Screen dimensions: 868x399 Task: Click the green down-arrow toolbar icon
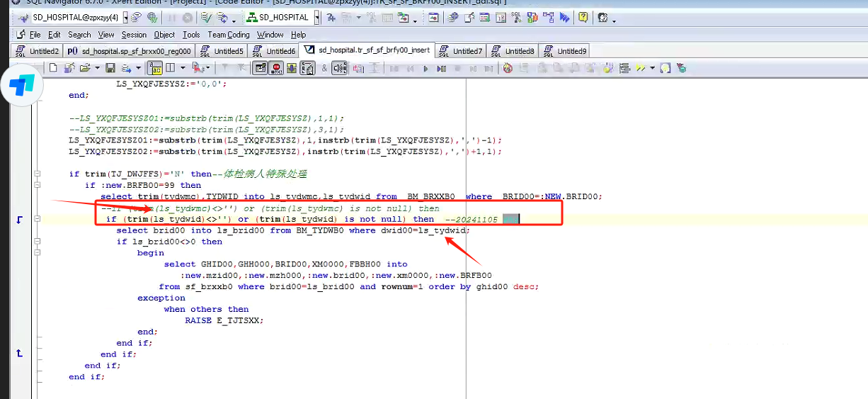coord(291,68)
